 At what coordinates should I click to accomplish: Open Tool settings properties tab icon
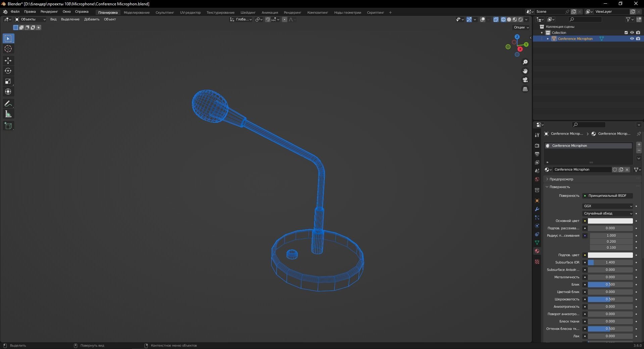537,135
